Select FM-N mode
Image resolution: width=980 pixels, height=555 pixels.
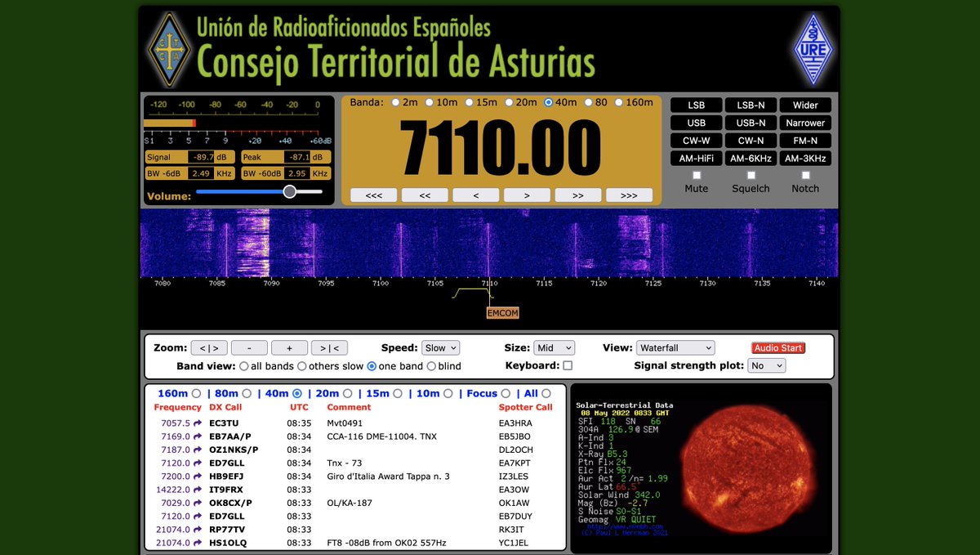pyautogui.click(x=805, y=141)
